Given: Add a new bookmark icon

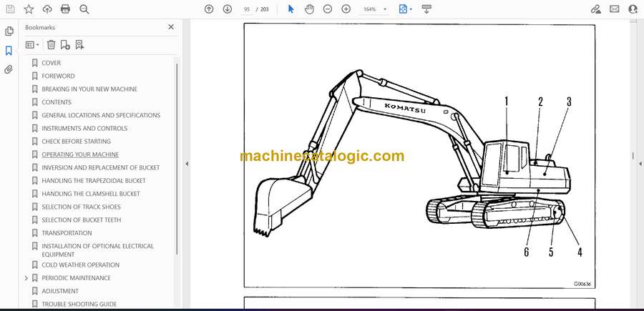Looking at the screenshot, I should pyautogui.click(x=65, y=45).
